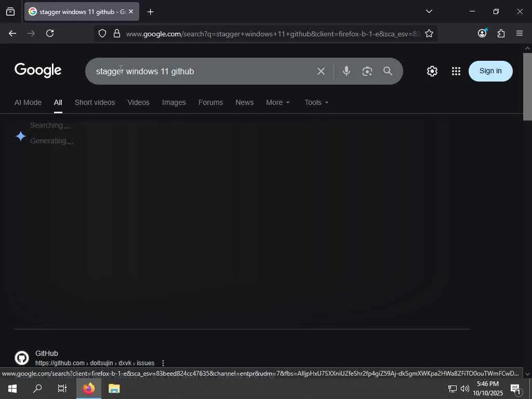
Task: Open network status tray icon
Action: pos(453,389)
